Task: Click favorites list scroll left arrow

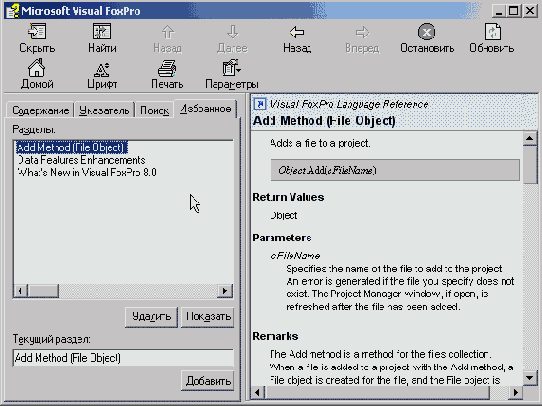Action: click(x=20, y=291)
